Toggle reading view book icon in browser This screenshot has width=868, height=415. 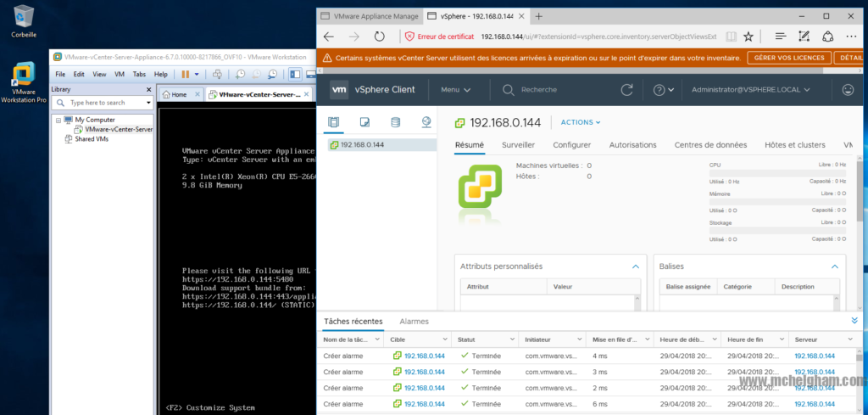[x=731, y=36]
